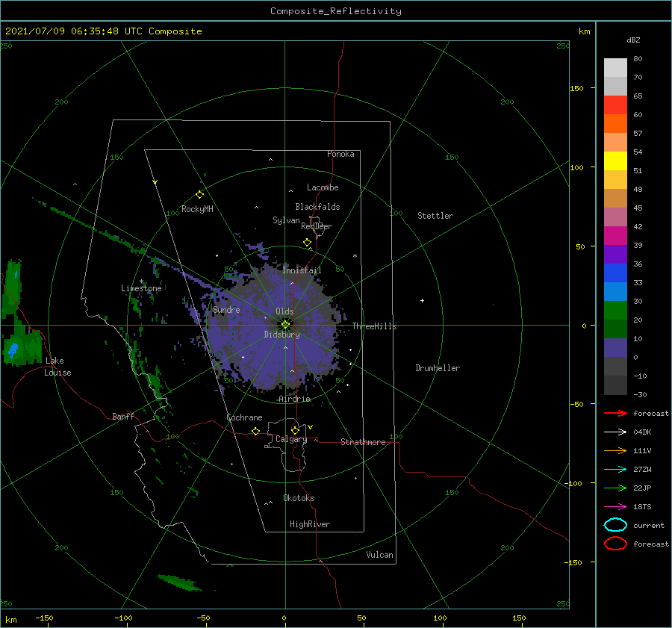Click the Strathmore label
Screen dimensions: 672x628
coord(363,442)
